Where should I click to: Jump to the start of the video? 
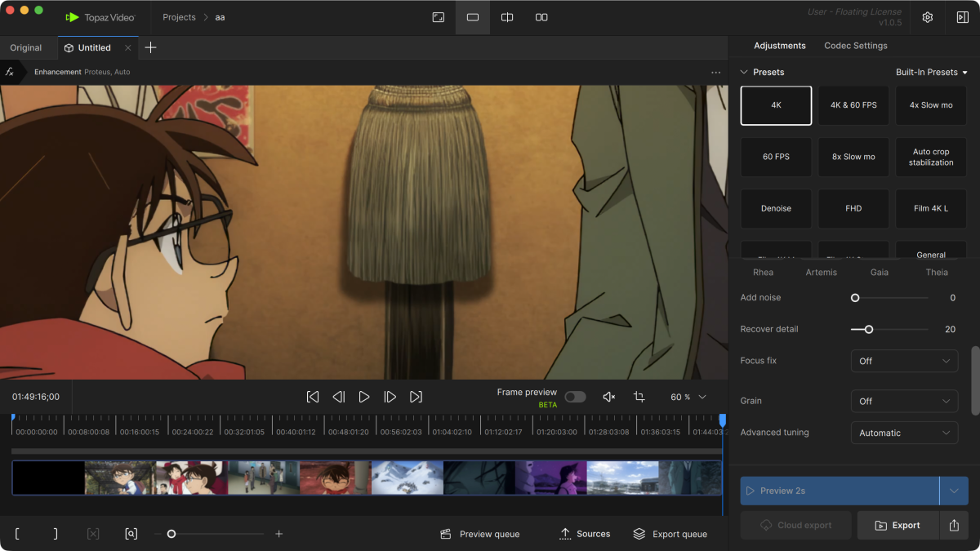pos(313,397)
